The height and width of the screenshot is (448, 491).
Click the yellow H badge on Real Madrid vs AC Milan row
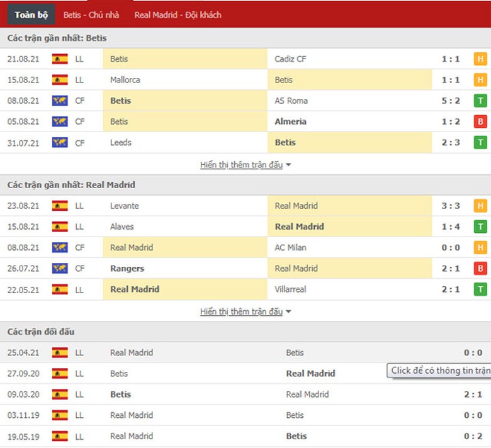(480, 248)
